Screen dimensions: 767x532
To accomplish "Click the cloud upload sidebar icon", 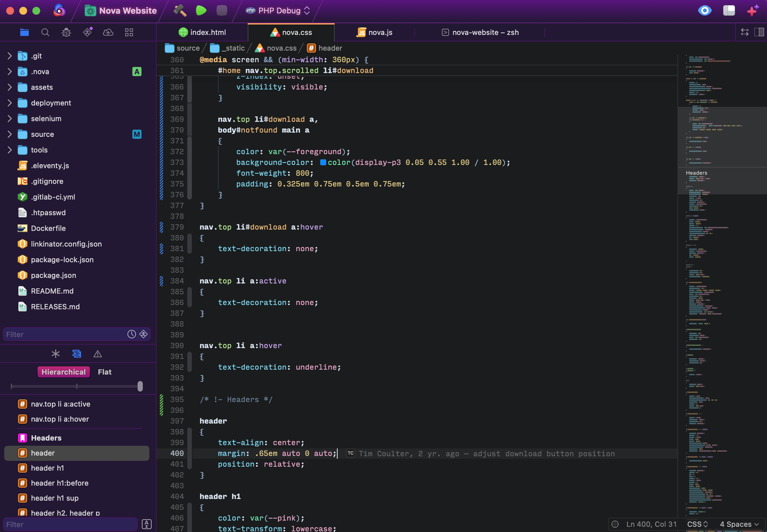I will [x=108, y=32].
